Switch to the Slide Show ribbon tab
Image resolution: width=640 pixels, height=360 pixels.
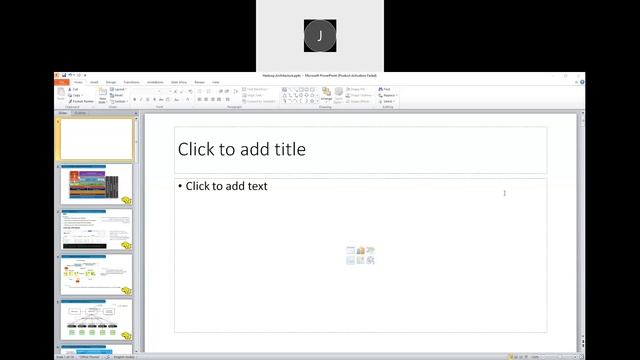tap(179, 82)
